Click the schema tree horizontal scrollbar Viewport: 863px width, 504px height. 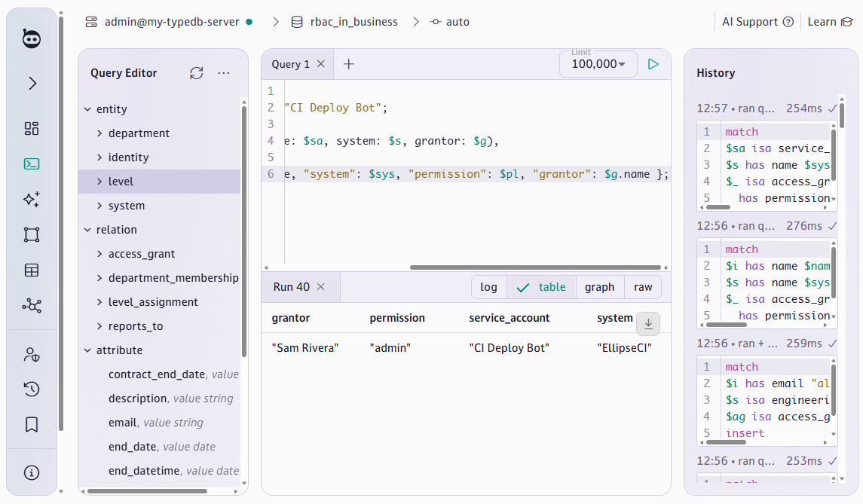tap(148, 491)
